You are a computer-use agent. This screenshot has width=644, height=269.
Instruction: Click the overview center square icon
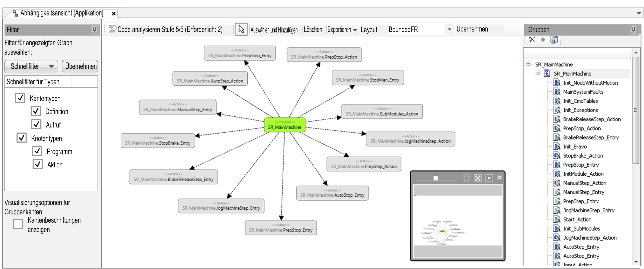[x=489, y=178]
